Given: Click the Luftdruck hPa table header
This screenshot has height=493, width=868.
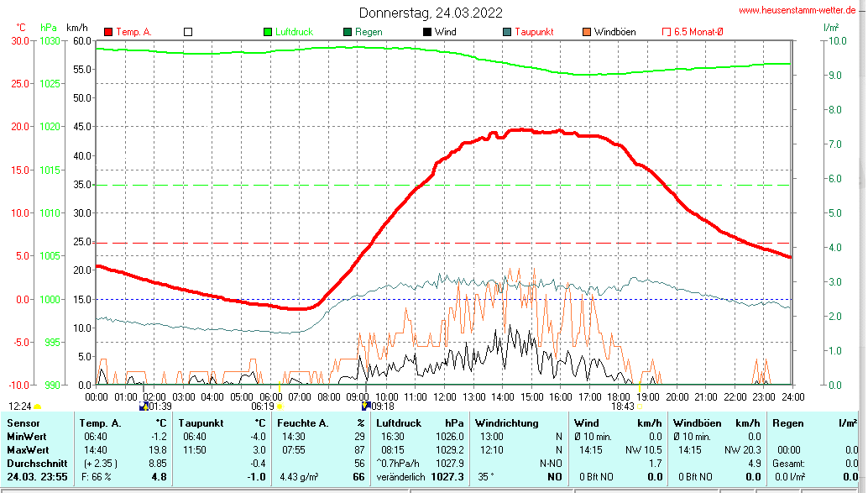Looking at the screenshot, I should click(x=419, y=423).
